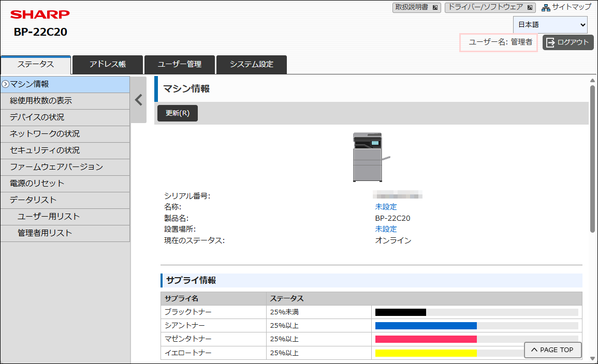The image size is (598, 364).
Task: Click the up caret in PAGE TOP button
Action: coord(534,350)
